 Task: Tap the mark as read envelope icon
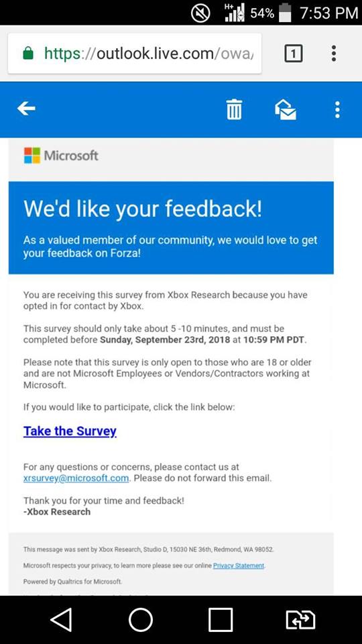point(286,109)
